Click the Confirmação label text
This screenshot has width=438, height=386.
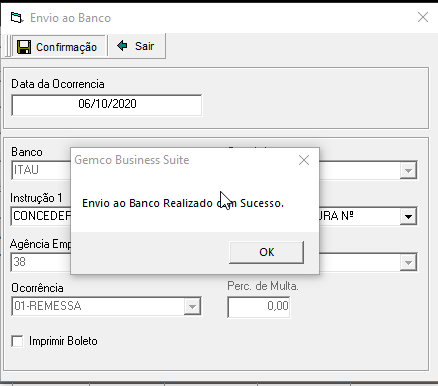click(x=66, y=47)
